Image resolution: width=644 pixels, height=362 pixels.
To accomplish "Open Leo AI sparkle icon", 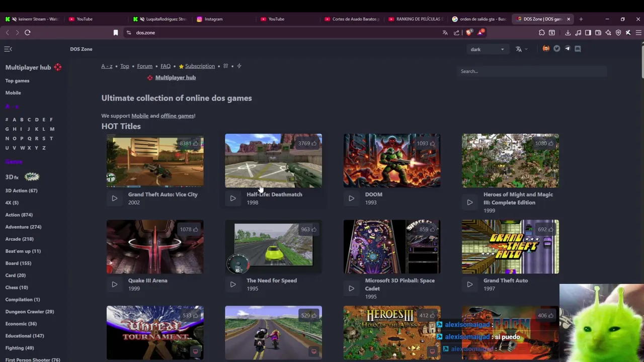I will (608, 33).
